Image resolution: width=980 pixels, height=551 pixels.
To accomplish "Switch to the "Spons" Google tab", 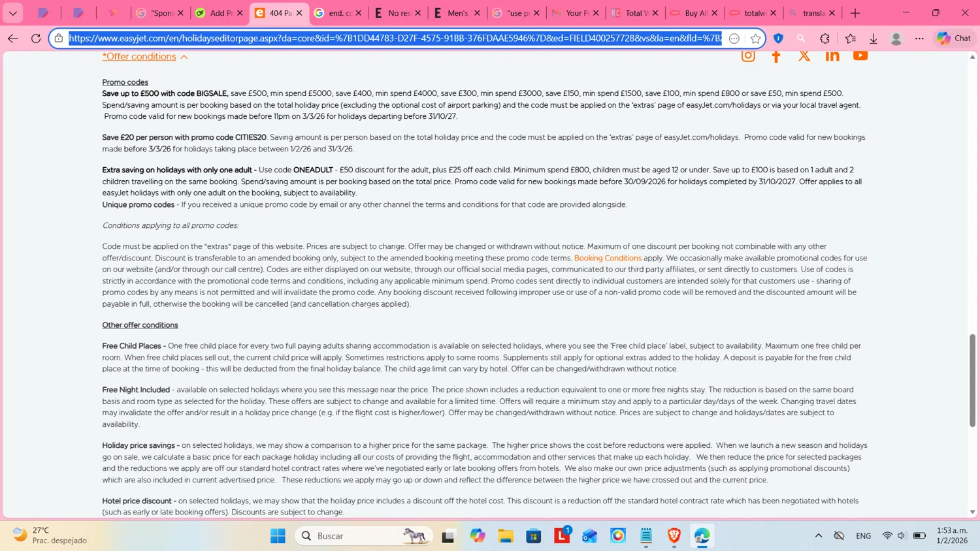I will 160,13.
